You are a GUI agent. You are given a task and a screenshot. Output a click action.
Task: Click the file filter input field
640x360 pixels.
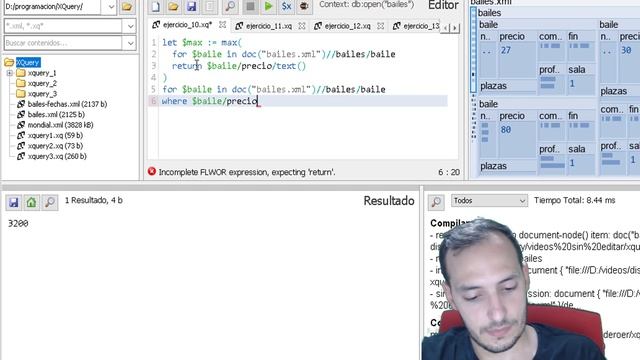point(63,26)
